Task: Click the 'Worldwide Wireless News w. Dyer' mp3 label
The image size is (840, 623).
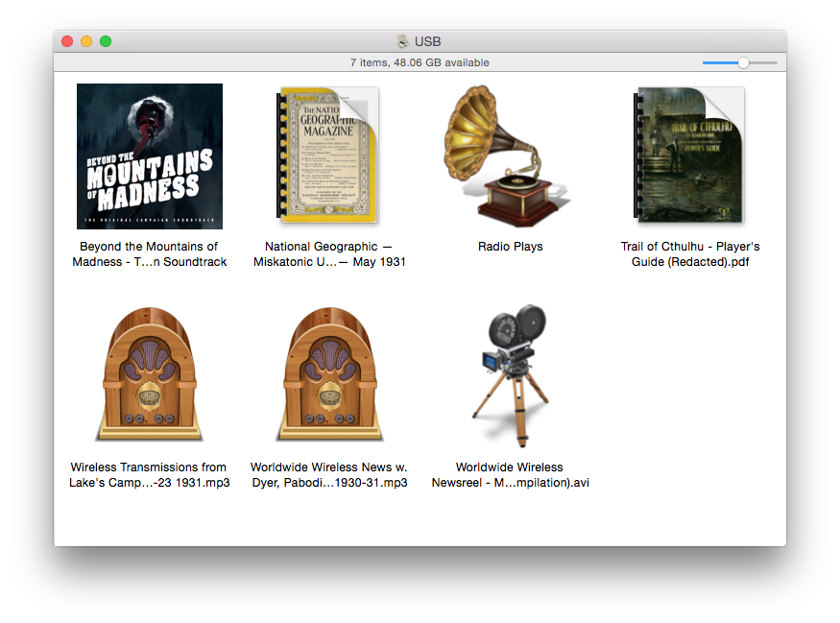Action: [x=329, y=474]
